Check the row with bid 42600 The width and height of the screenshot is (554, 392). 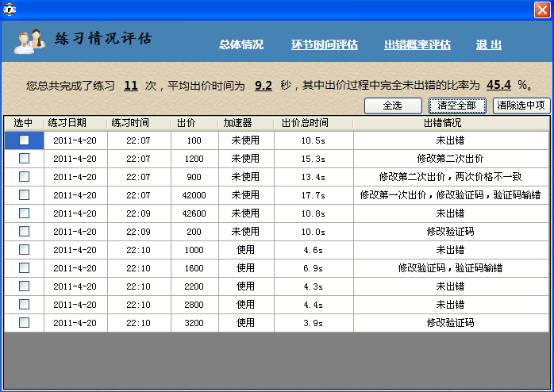[24, 213]
